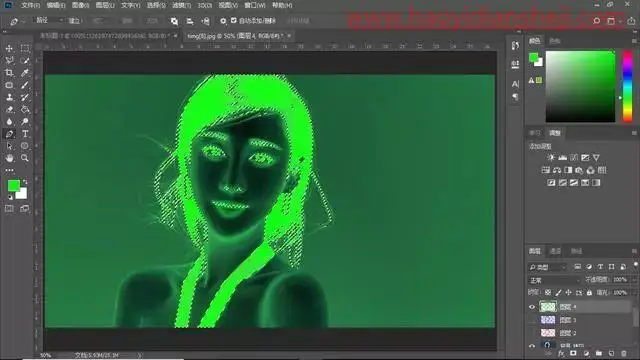The height and width of the screenshot is (360, 640).
Task: Open the File menu
Action: tap(31, 5)
